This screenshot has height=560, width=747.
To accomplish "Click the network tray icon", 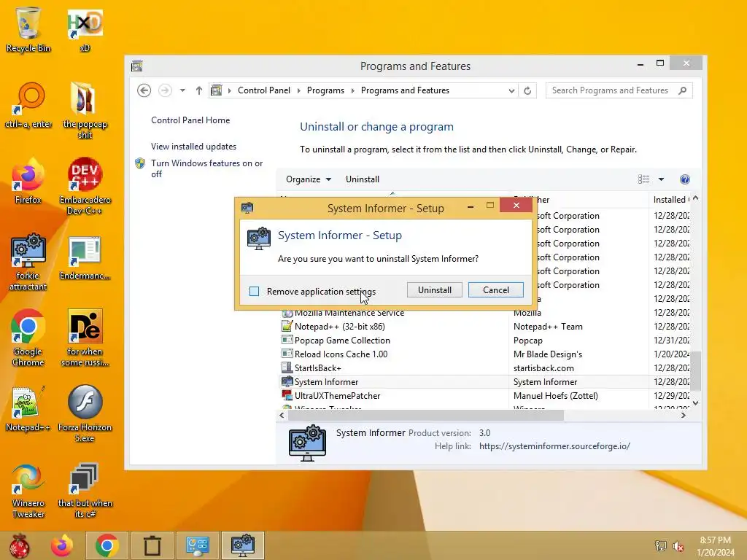I will coord(660,546).
